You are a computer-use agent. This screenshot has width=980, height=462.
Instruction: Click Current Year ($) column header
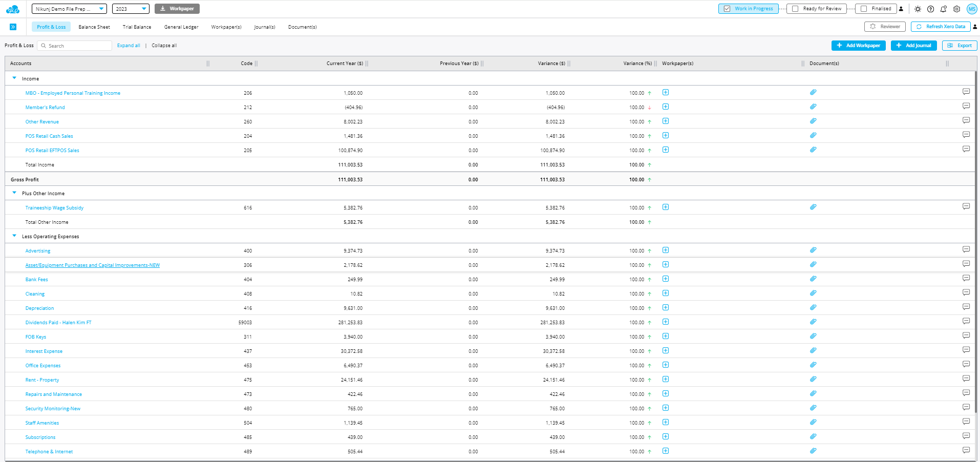click(x=345, y=64)
